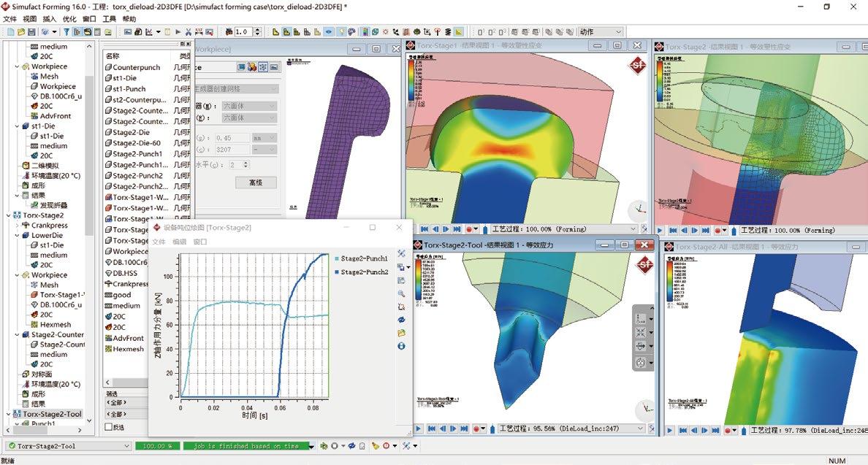Click the 100.00 % progress bar
Image resolution: width=868 pixels, height=465 pixels.
tap(157, 446)
